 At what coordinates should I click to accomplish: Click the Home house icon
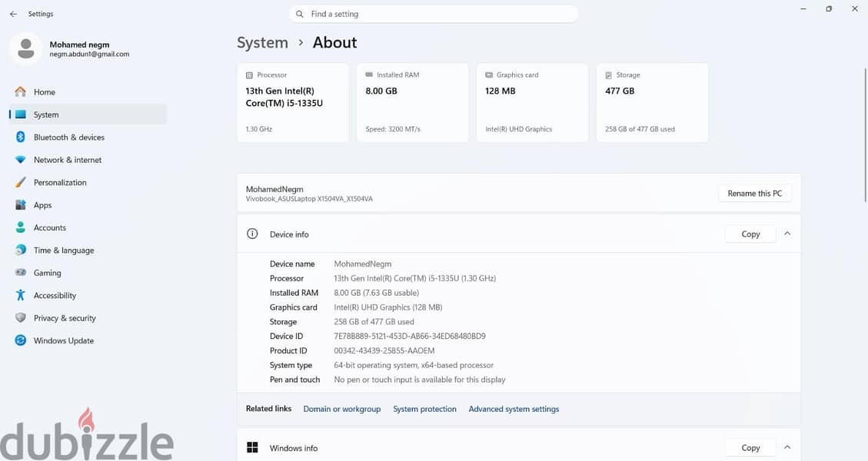[21, 92]
